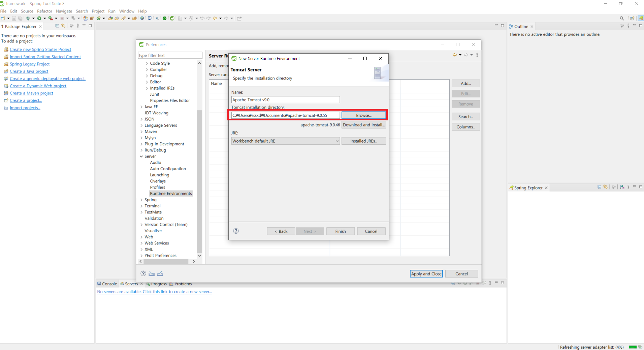This screenshot has height=350, width=644.
Task: Click the Open Perspective icon
Action: pyautogui.click(x=632, y=18)
